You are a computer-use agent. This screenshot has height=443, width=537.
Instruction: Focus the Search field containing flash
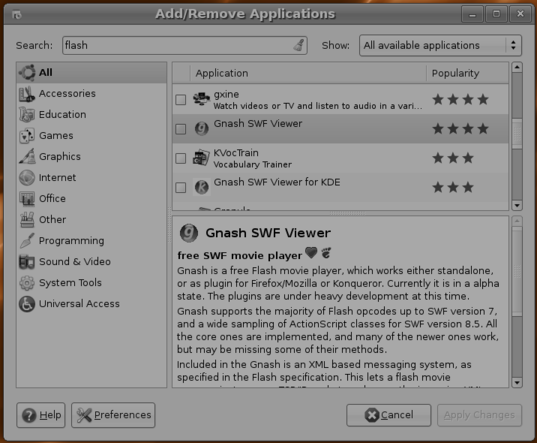185,45
